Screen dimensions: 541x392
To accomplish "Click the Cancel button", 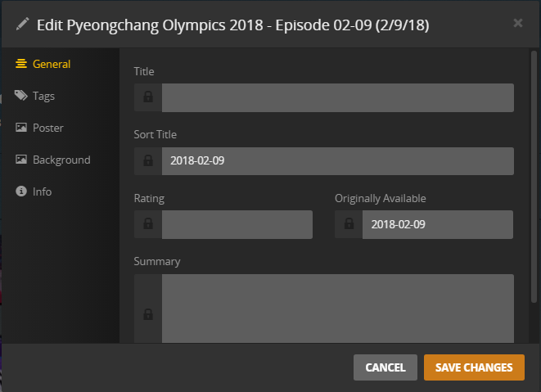I will tap(385, 367).
